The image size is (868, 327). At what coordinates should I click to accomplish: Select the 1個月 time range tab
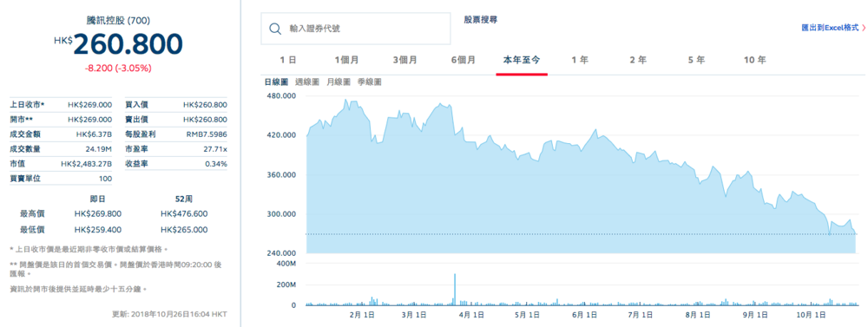point(346,61)
